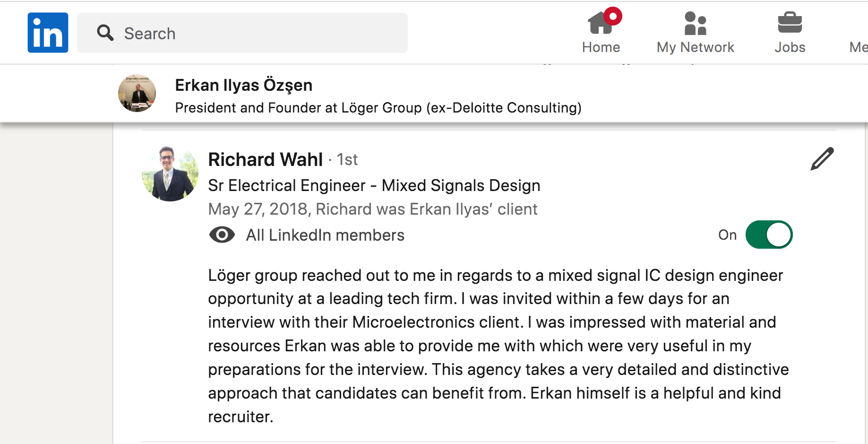Click the Jobs briefcase icon

(x=790, y=23)
